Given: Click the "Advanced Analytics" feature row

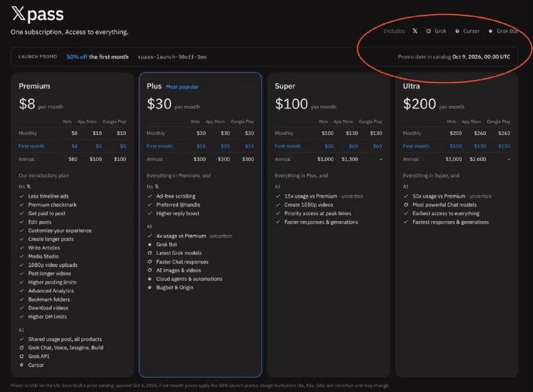Looking at the screenshot, I should pyautogui.click(x=47, y=291).
